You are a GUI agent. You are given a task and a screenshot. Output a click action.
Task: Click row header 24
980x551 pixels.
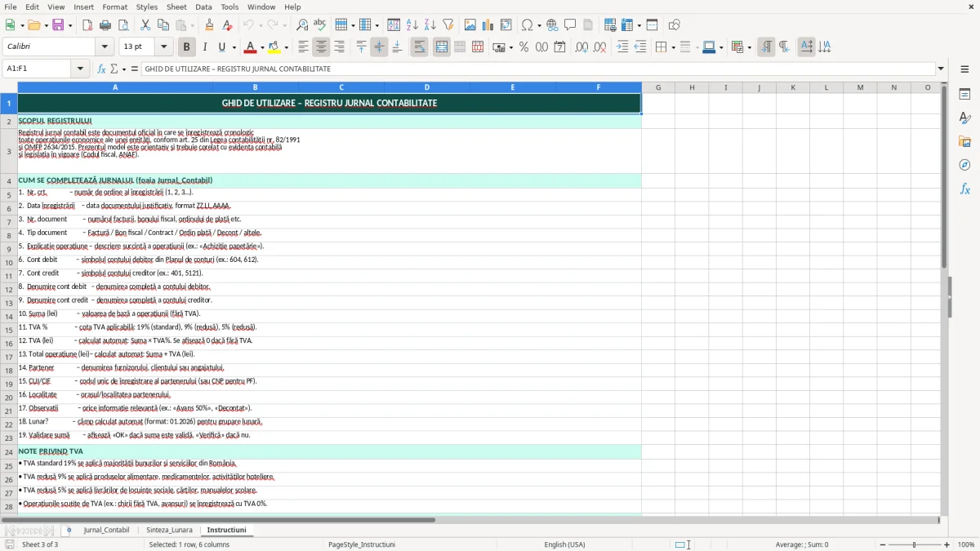[9, 451]
